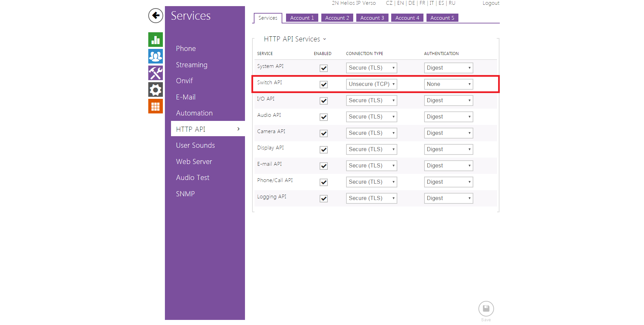This screenshot has width=644, height=325.
Task: Select Web Server in sidebar menu
Action: click(x=194, y=162)
